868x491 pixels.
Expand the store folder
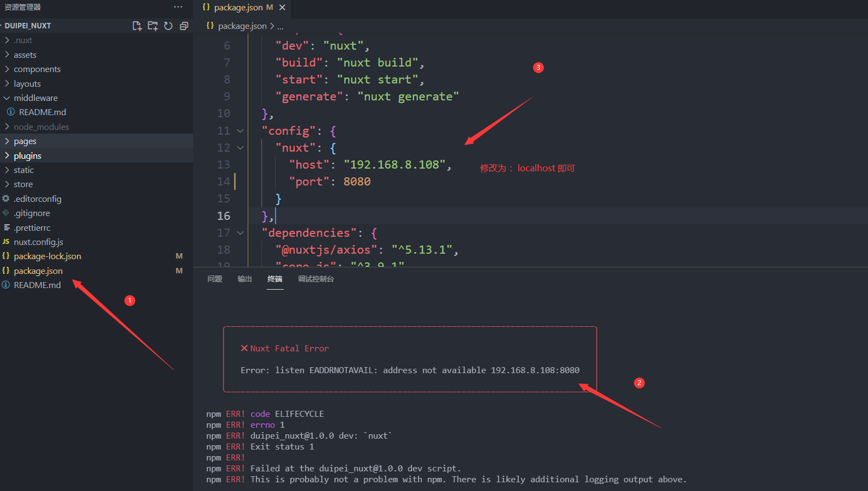(x=97, y=184)
